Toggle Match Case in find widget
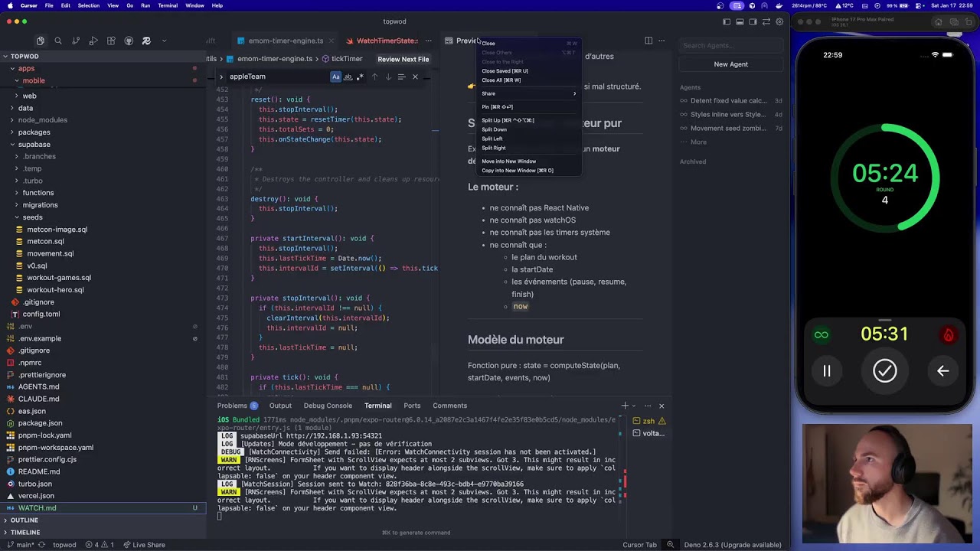980x551 pixels. [335, 77]
